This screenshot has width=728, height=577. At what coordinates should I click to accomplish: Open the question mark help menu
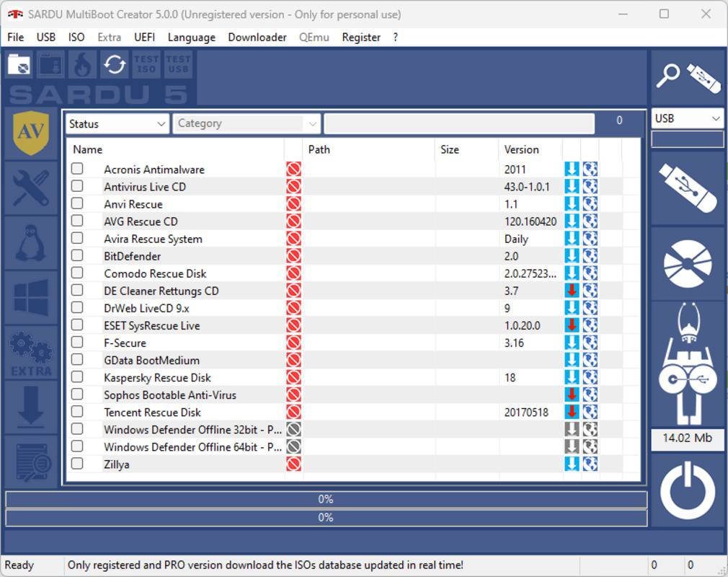396,38
